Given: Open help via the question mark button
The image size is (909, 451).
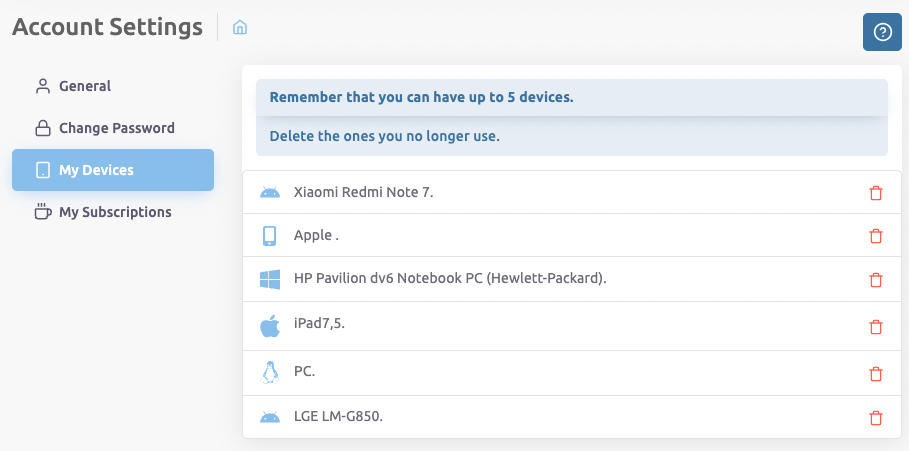Looking at the screenshot, I should point(882,32).
